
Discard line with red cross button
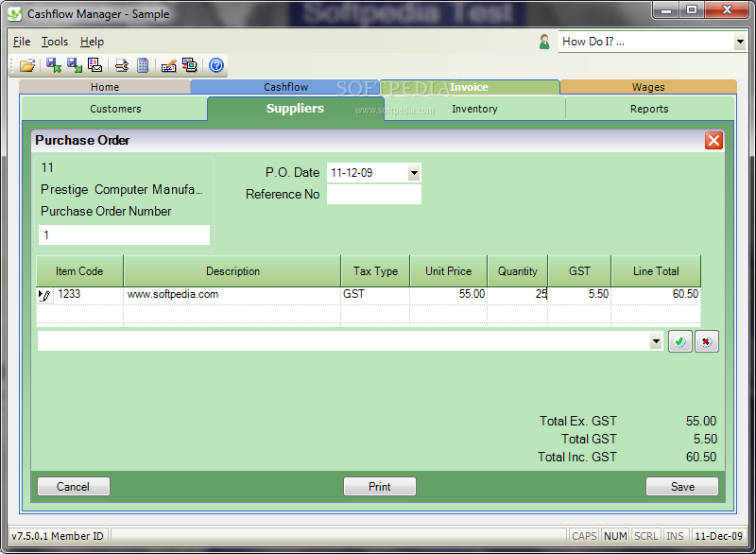[706, 342]
